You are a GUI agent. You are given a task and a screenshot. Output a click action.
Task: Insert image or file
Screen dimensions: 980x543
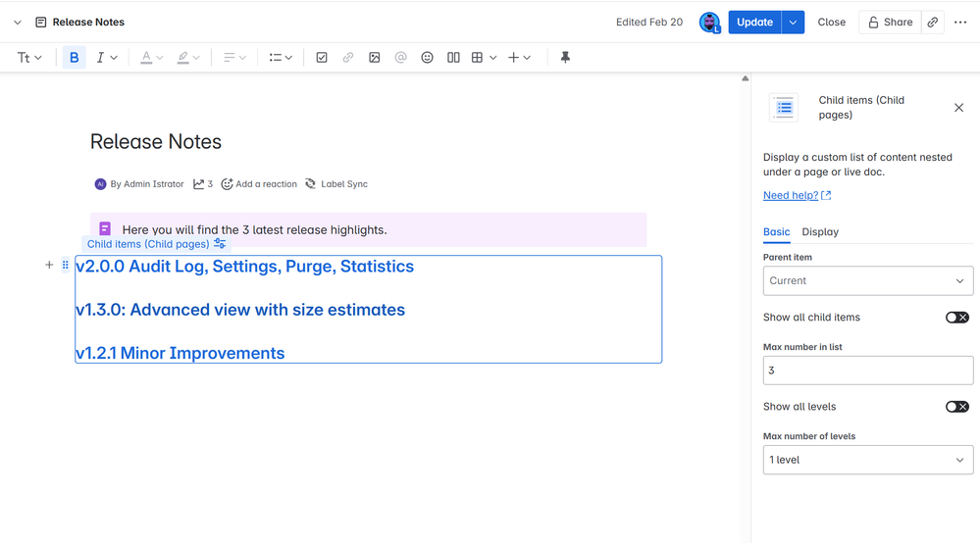click(375, 58)
